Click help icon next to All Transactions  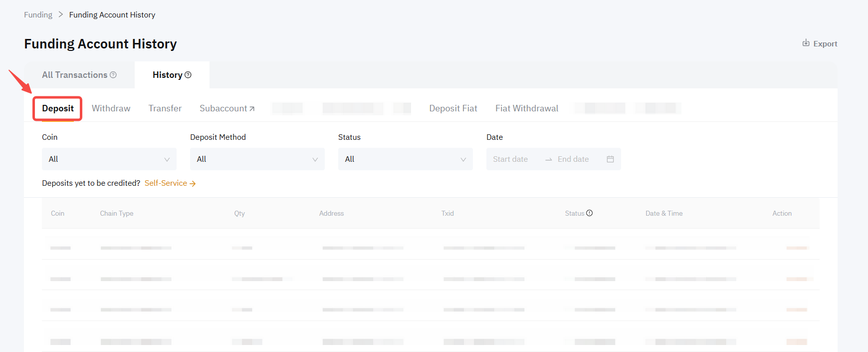[113, 75]
